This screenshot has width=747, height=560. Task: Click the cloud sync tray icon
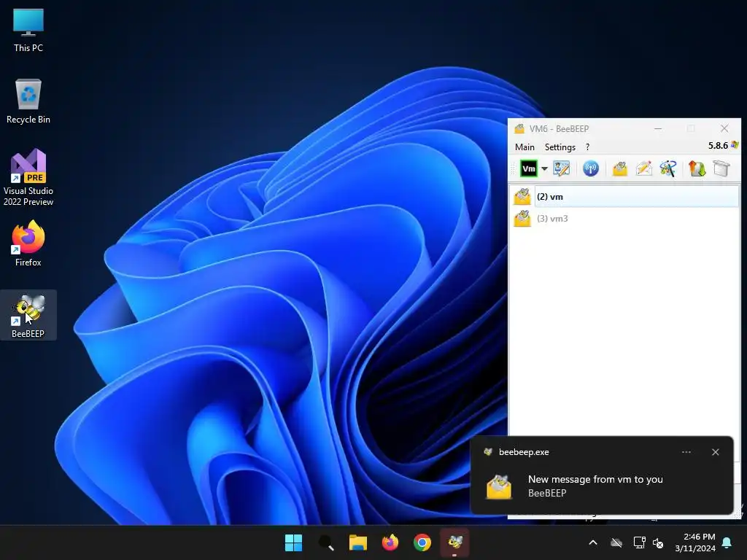coord(616,542)
